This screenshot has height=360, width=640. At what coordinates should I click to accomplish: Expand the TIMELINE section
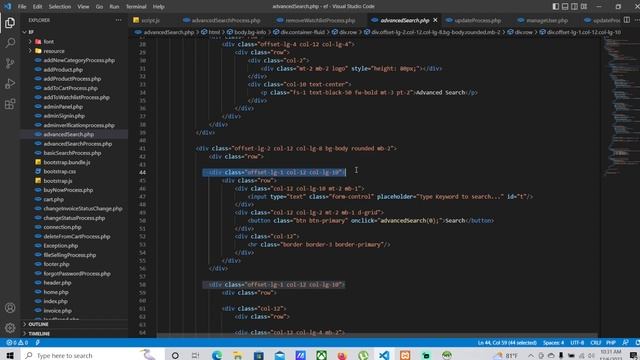[40, 333]
